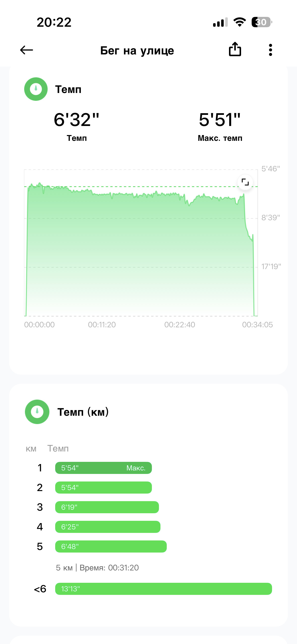Tap the green Темп section icon

[36, 89]
